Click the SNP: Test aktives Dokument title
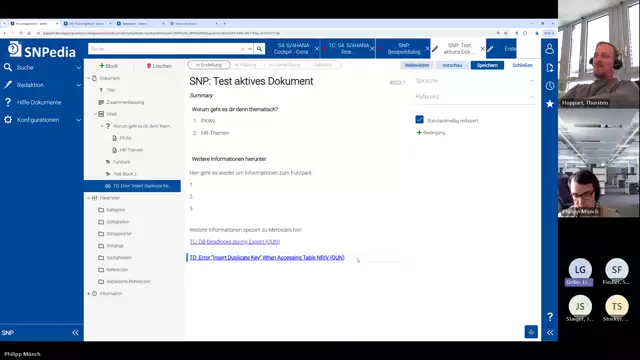 (x=251, y=81)
